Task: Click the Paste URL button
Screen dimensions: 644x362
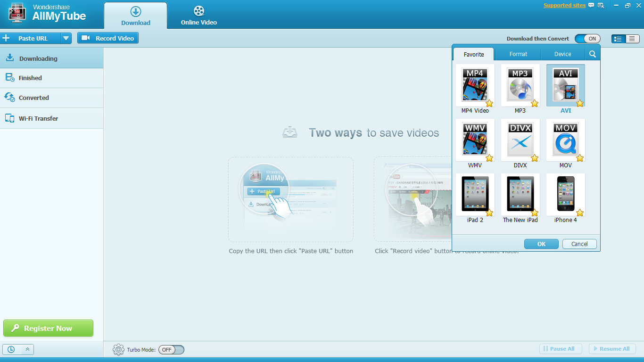Action: [31, 38]
